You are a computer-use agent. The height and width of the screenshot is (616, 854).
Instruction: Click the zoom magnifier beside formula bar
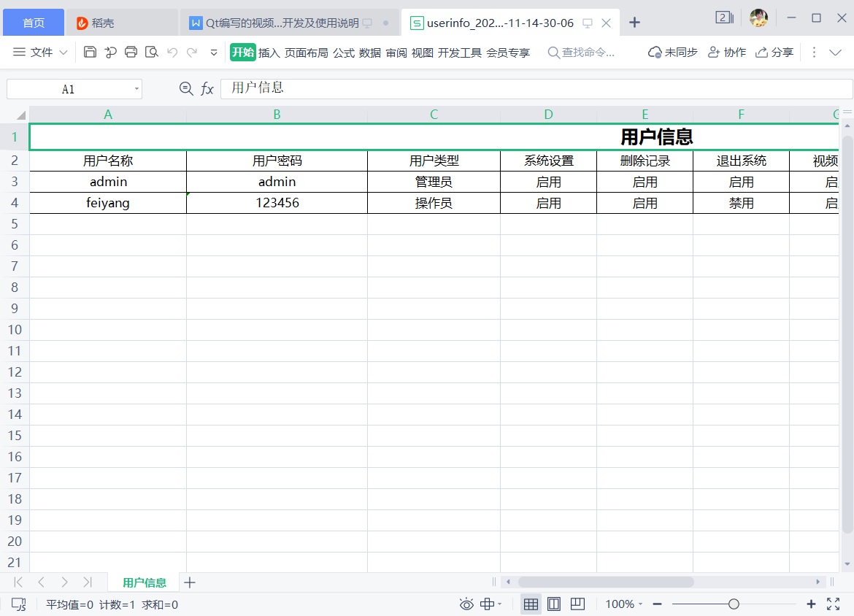coord(186,89)
